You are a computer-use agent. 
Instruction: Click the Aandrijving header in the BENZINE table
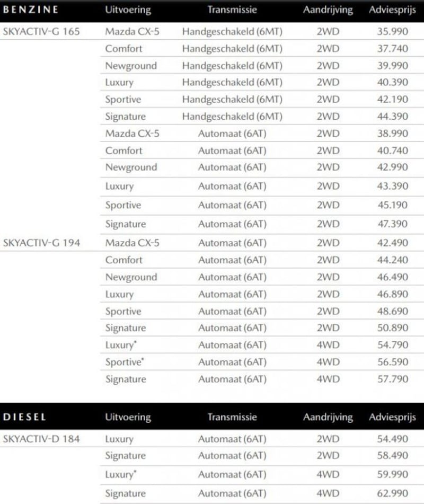coord(328,10)
